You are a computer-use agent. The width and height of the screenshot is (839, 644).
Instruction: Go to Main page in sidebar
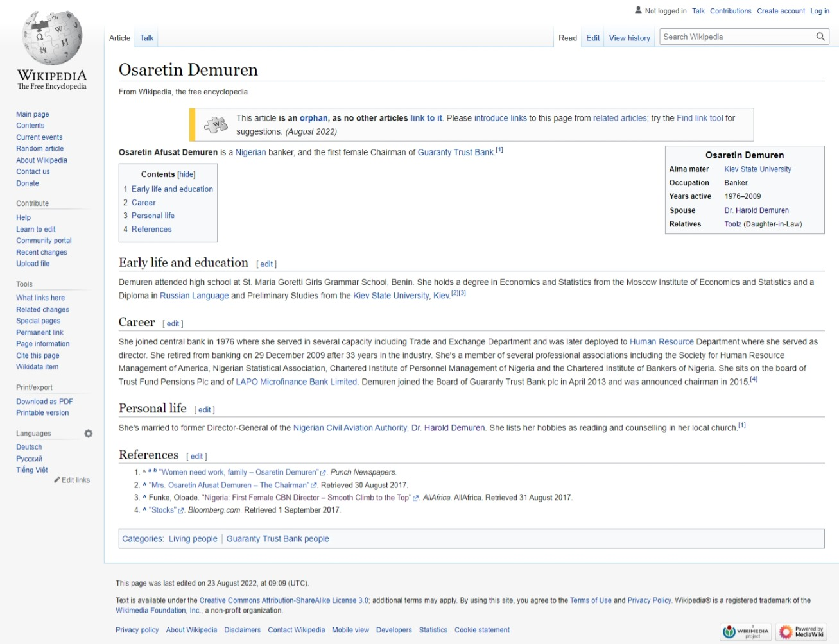coord(33,114)
